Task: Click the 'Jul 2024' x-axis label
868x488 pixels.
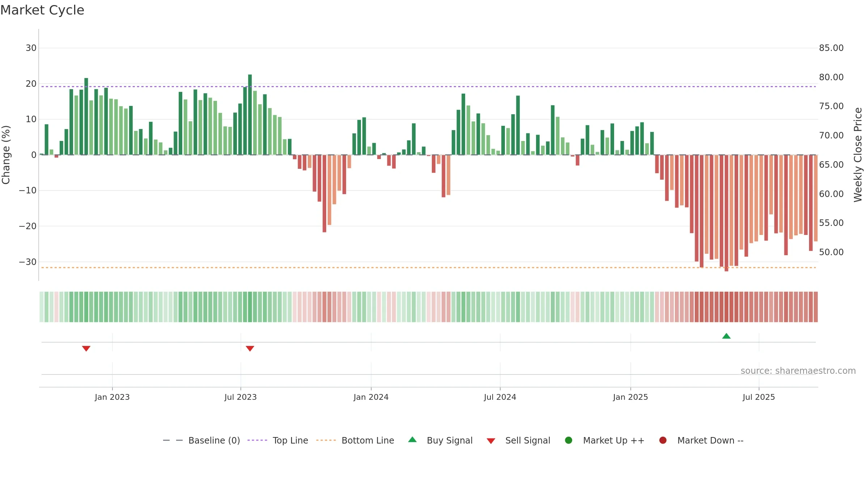Action: pos(500,397)
